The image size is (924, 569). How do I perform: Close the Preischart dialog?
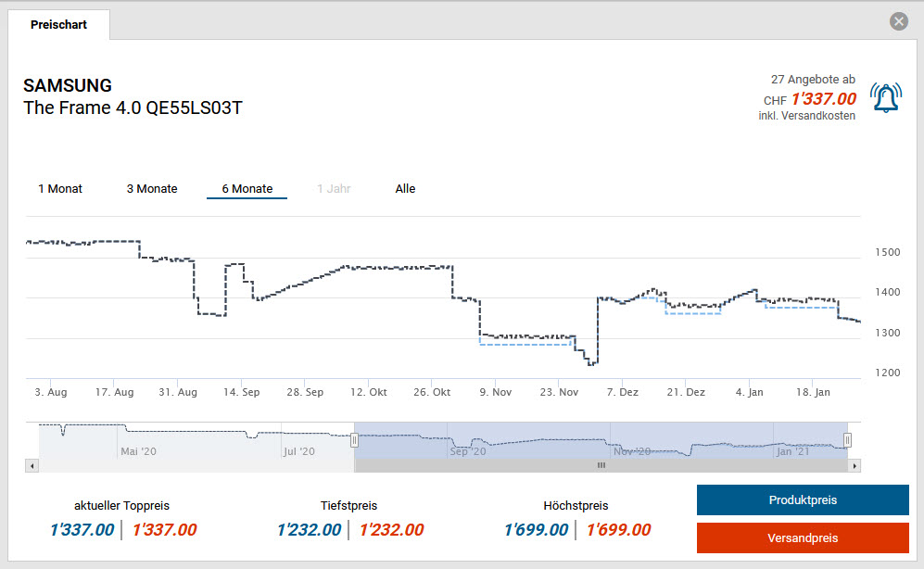coord(898,21)
